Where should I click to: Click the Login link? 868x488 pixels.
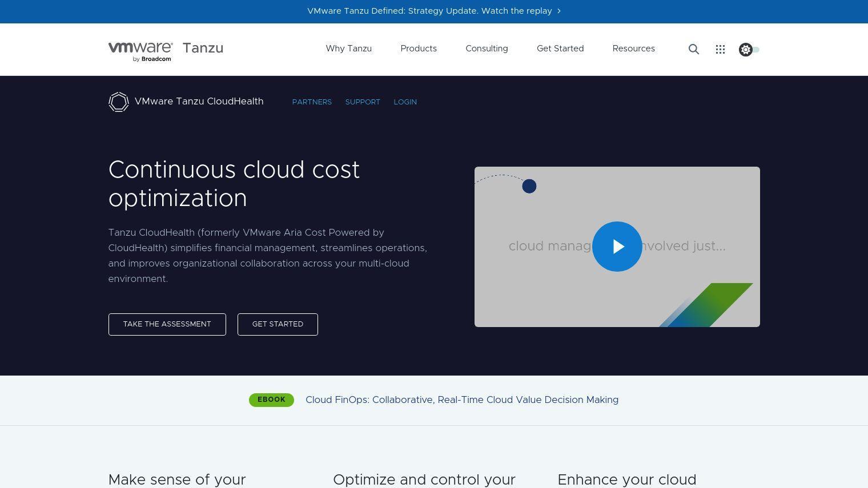tap(405, 102)
